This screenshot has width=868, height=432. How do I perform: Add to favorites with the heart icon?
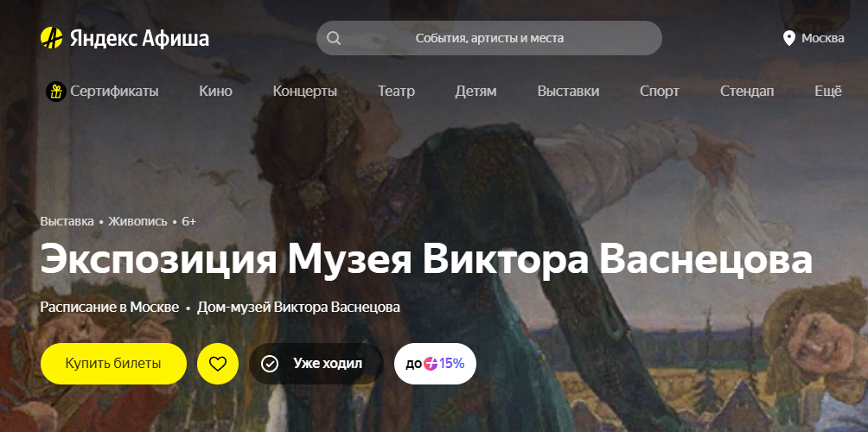click(218, 364)
